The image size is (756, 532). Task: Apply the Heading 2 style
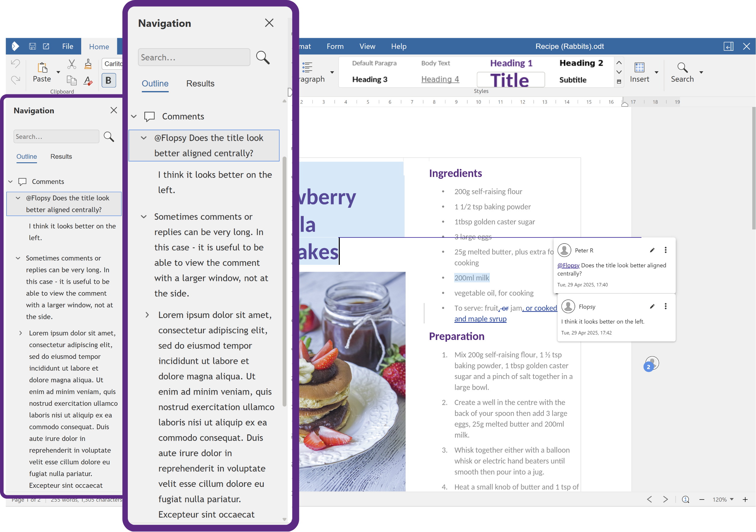[581, 63]
